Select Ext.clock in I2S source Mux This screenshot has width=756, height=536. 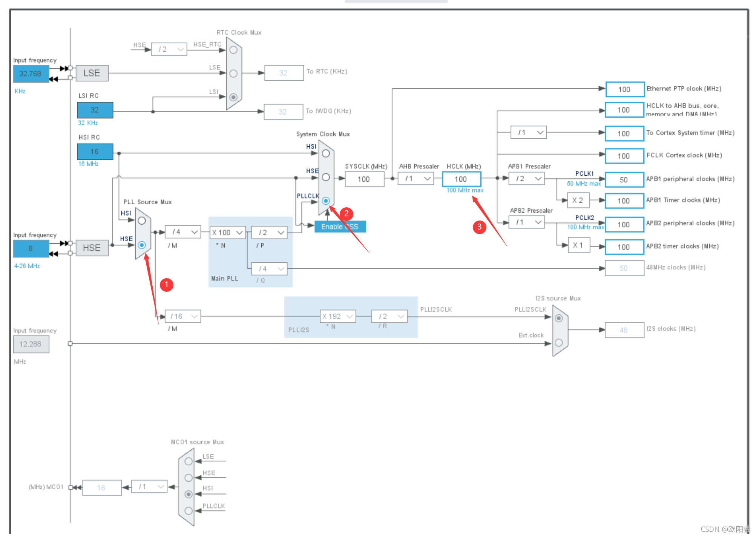pos(559,343)
